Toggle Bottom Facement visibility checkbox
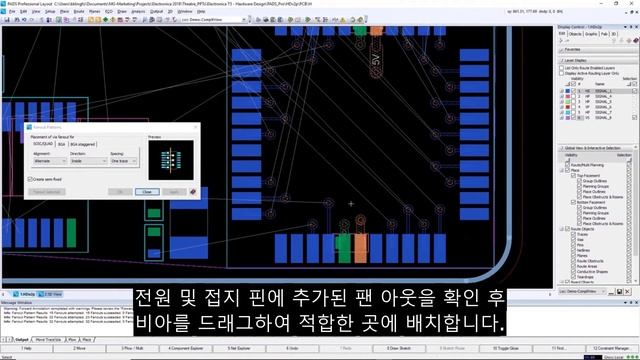 click(x=573, y=202)
